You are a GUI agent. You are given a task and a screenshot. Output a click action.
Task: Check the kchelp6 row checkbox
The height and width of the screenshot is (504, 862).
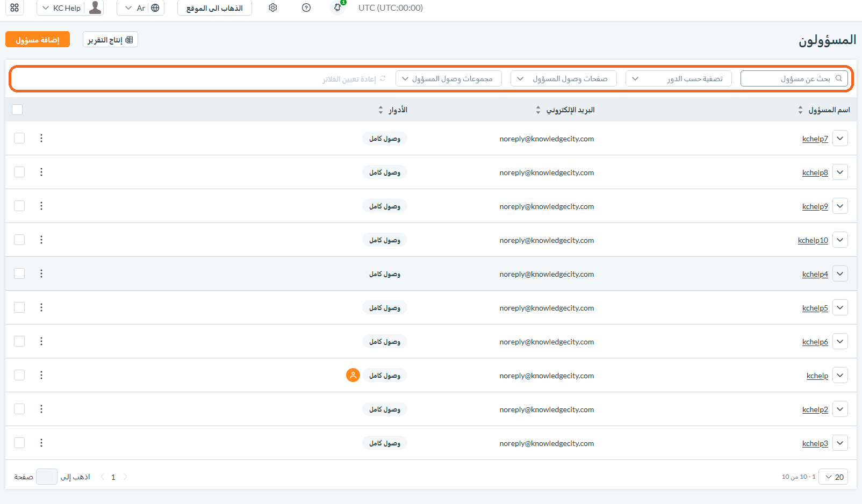pyautogui.click(x=19, y=341)
